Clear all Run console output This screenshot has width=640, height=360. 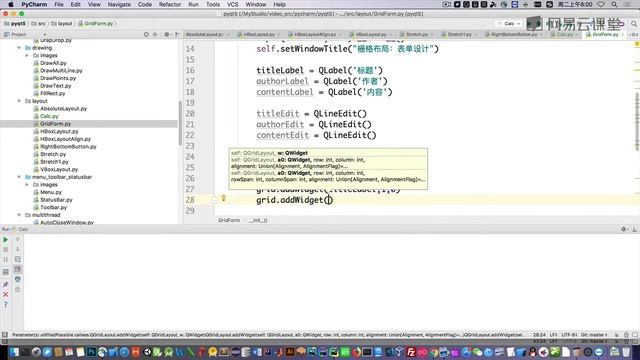(18, 289)
